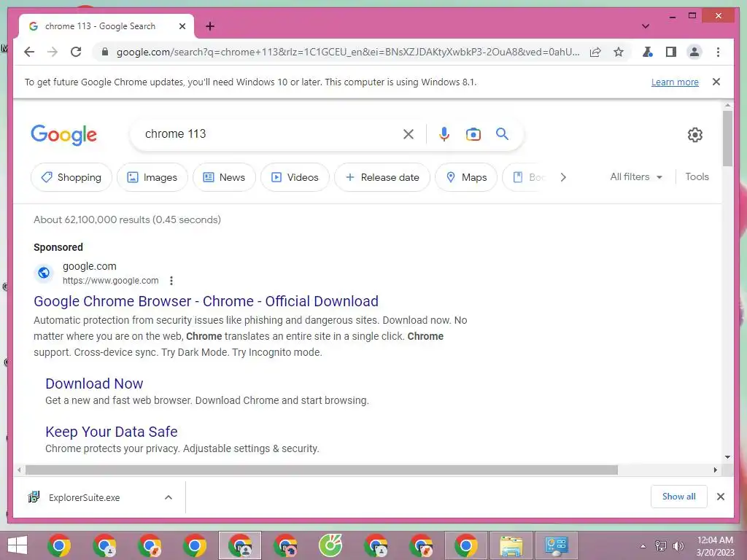Switch to the Images filter
Screen dimensions: 747x560
pos(152,177)
